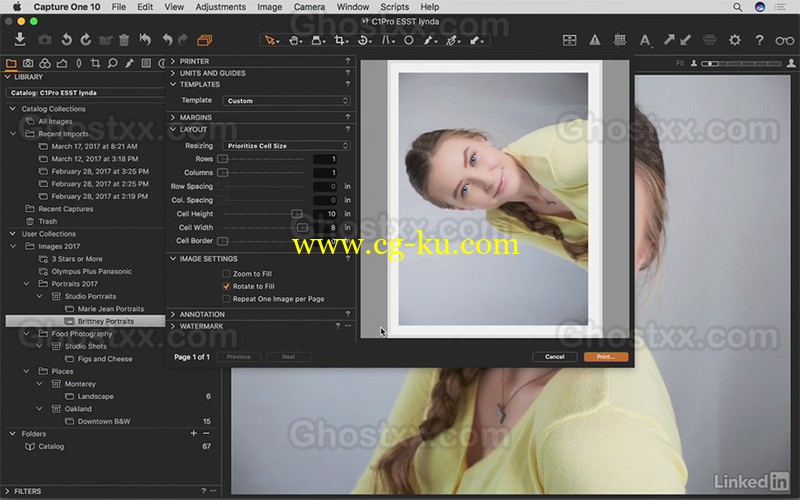
Task: Expand the UNITS AND GUIDES section
Action: tap(173, 73)
